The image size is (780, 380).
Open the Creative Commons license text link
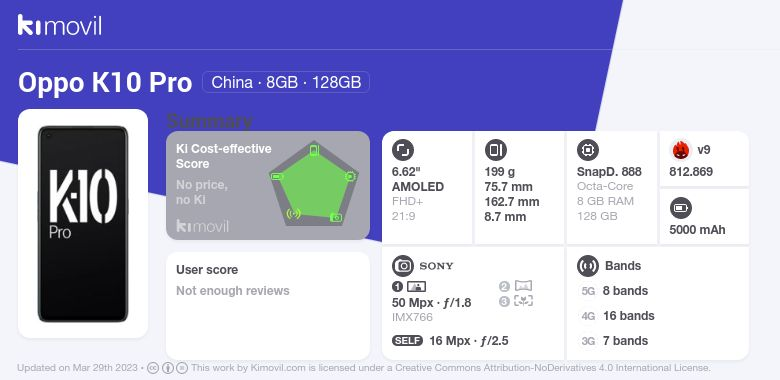(451, 368)
